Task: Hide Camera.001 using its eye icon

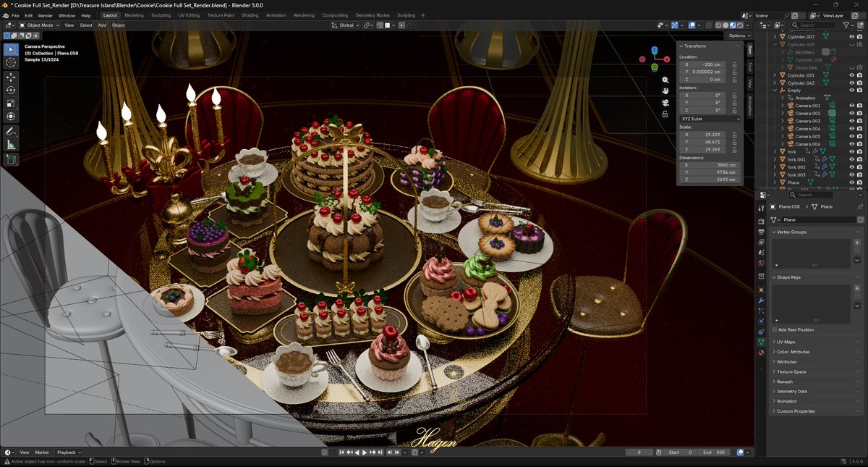Action: pos(851,106)
